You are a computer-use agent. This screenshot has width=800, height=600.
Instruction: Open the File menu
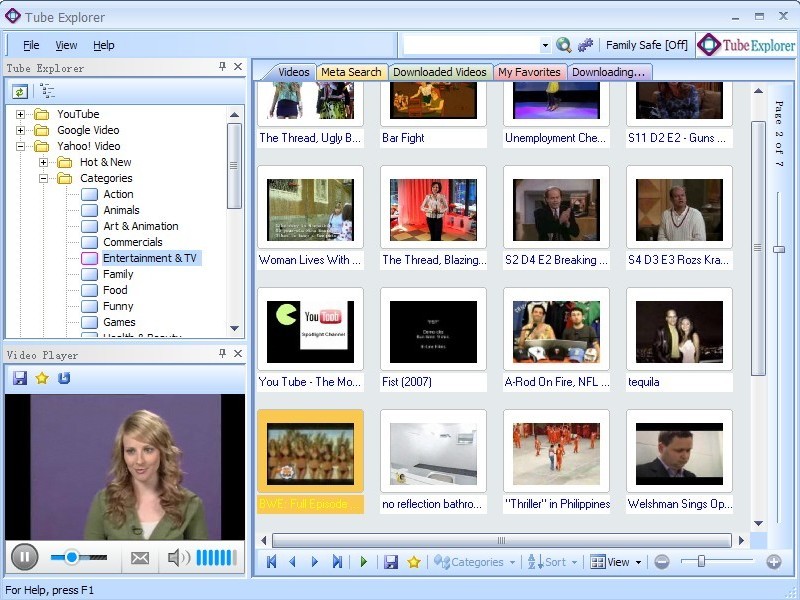click(x=31, y=45)
